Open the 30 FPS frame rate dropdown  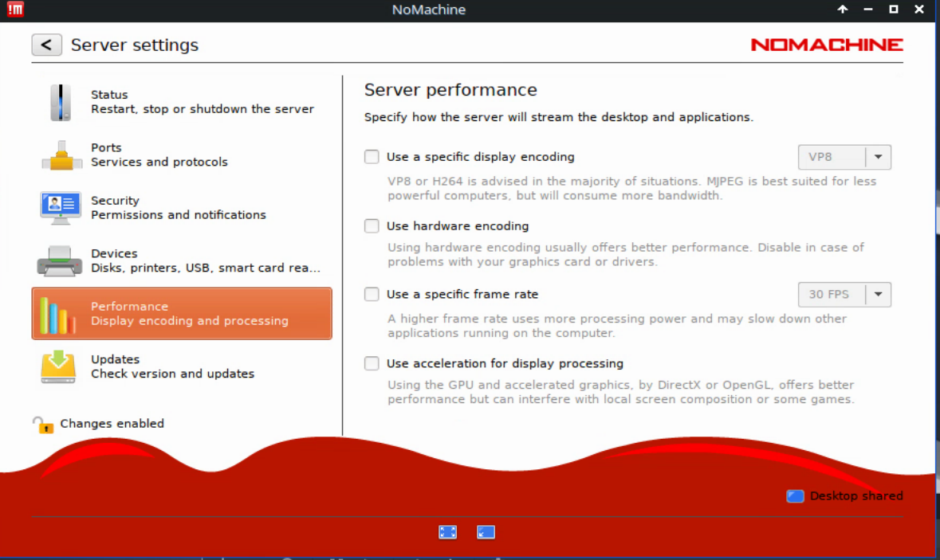pos(844,295)
